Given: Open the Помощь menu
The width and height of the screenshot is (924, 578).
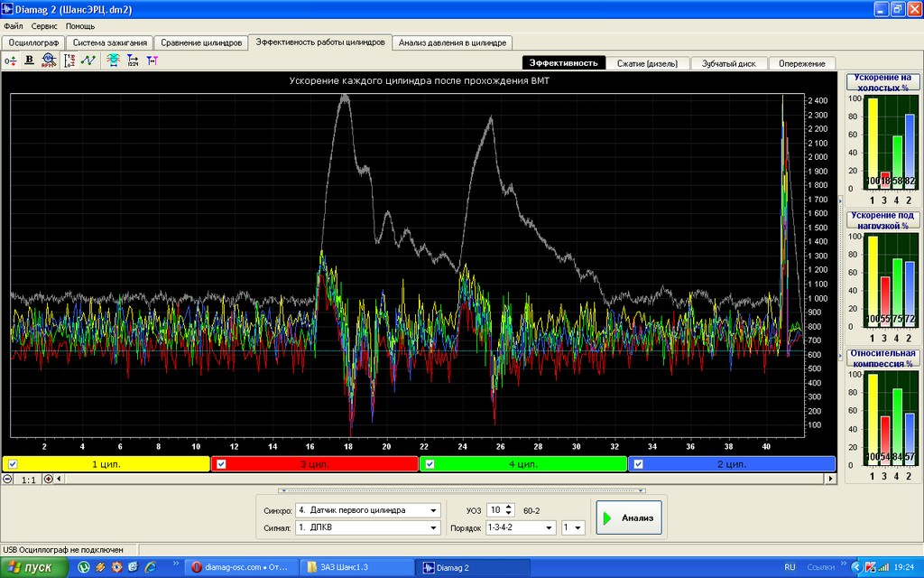Looking at the screenshot, I should pos(80,26).
